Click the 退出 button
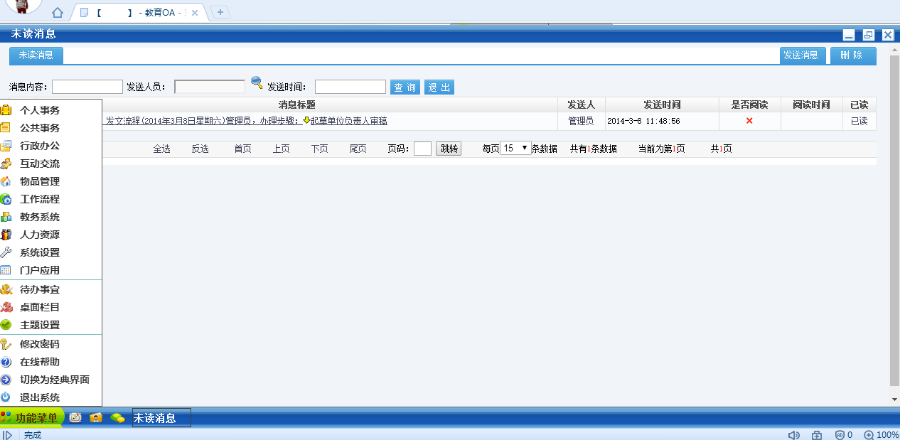The width and height of the screenshot is (900, 440). 439,87
